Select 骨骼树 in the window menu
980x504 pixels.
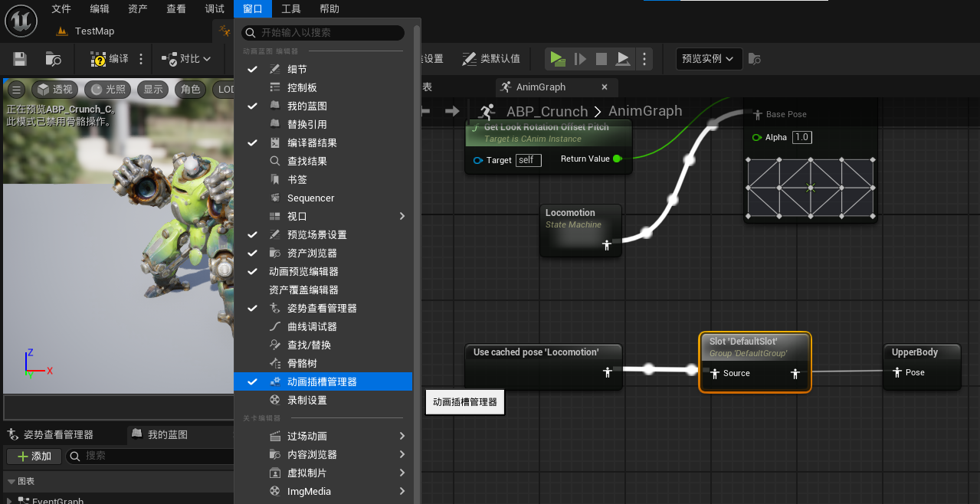(x=323, y=363)
